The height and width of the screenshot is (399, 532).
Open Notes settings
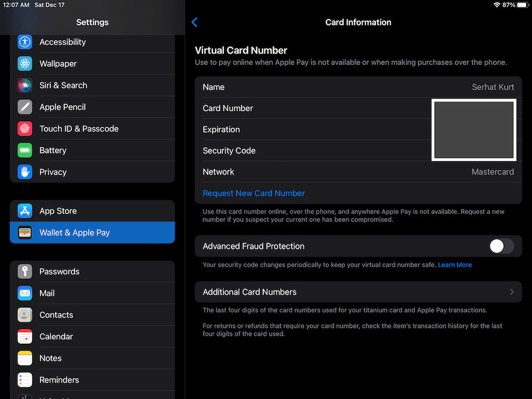(x=92, y=358)
